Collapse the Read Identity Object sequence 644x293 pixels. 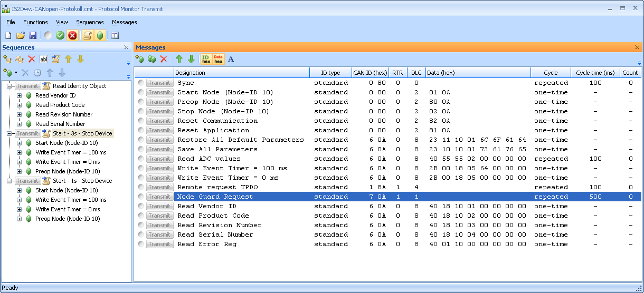coord(10,86)
